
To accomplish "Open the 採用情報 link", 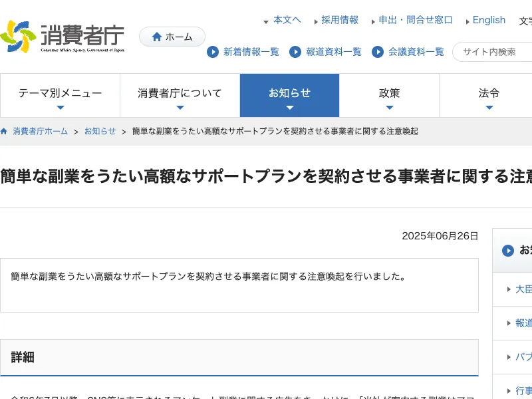I will [x=340, y=20].
